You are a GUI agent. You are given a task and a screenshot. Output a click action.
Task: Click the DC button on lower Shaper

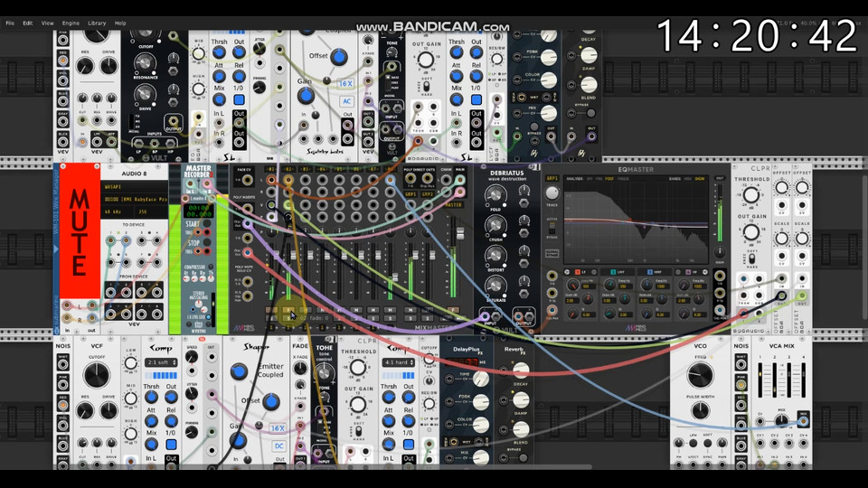coord(278,446)
